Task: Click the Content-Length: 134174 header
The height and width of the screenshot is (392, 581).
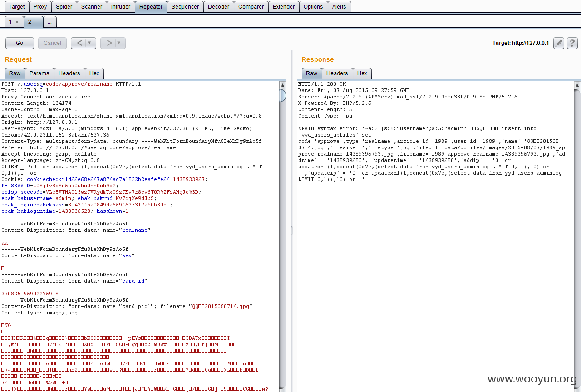Action: tap(36, 103)
